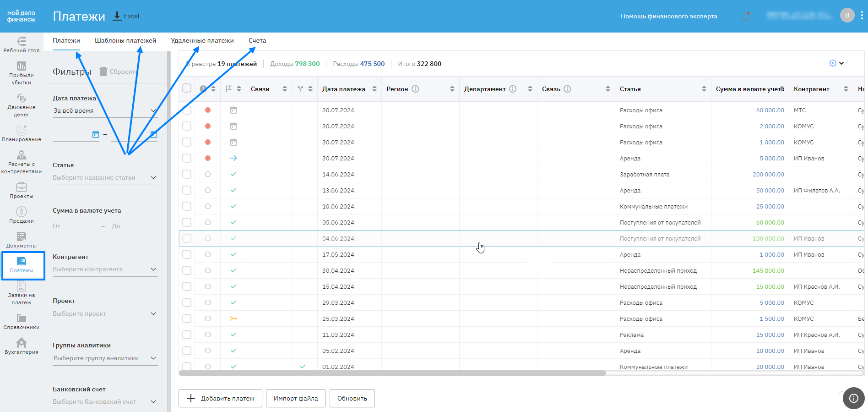Open the Справочники sidebar icon
This screenshot has width=868, height=412.
coord(21,321)
